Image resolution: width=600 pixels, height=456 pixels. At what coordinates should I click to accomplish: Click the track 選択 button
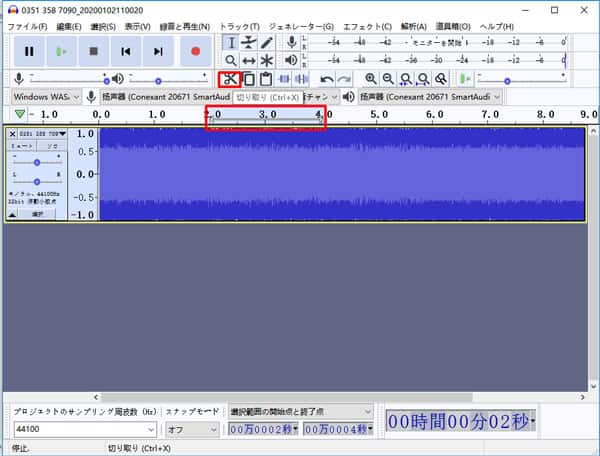tap(38, 215)
